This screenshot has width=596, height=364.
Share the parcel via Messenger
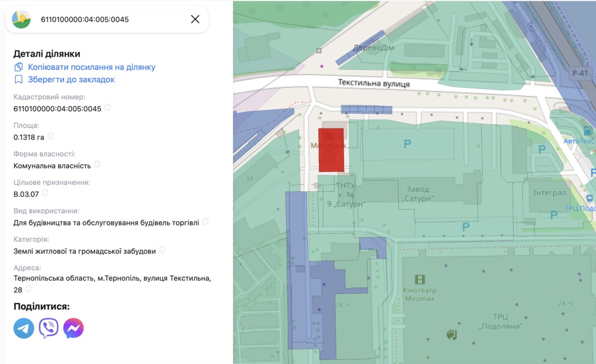click(74, 328)
